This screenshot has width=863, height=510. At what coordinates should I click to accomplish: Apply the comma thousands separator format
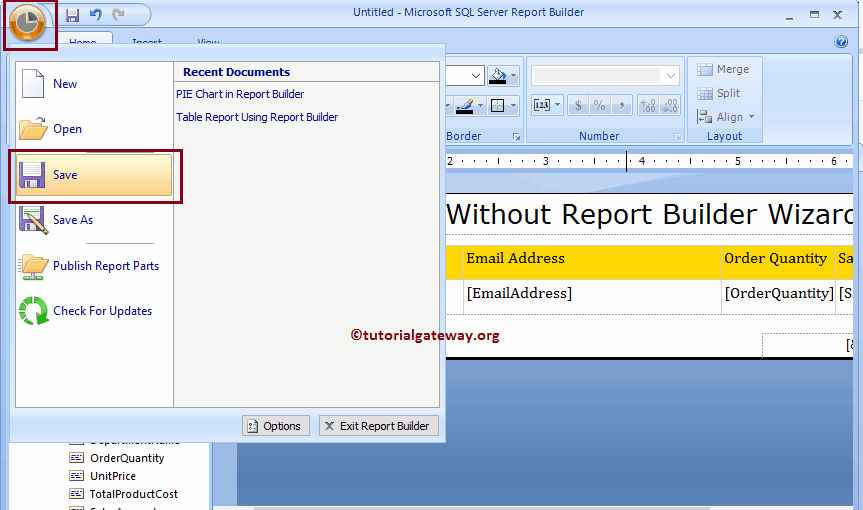(622, 105)
